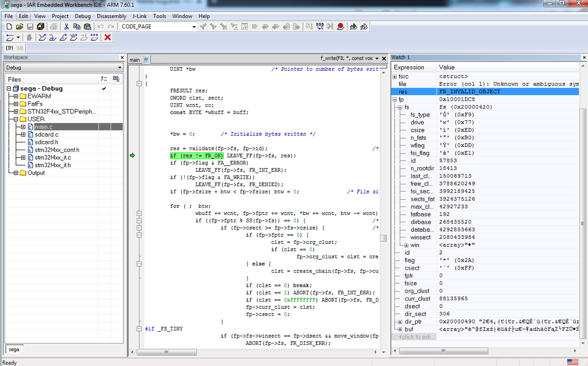Expand the FatFs folder in the tree
588x366 pixels.
[16, 104]
